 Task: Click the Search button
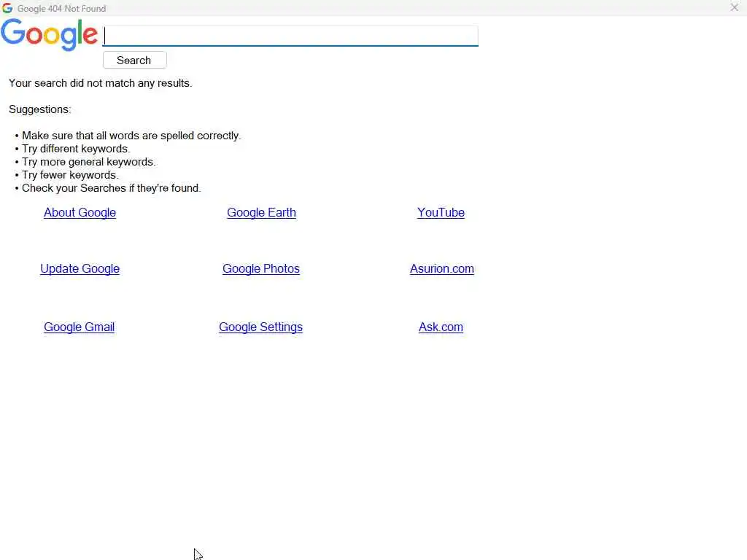[x=135, y=60]
